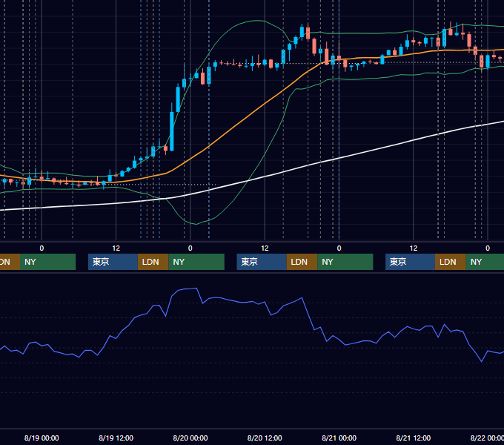Click the 8/19 12:00 date label
The width and height of the screenshot is (504, 445).
(116, 438)
